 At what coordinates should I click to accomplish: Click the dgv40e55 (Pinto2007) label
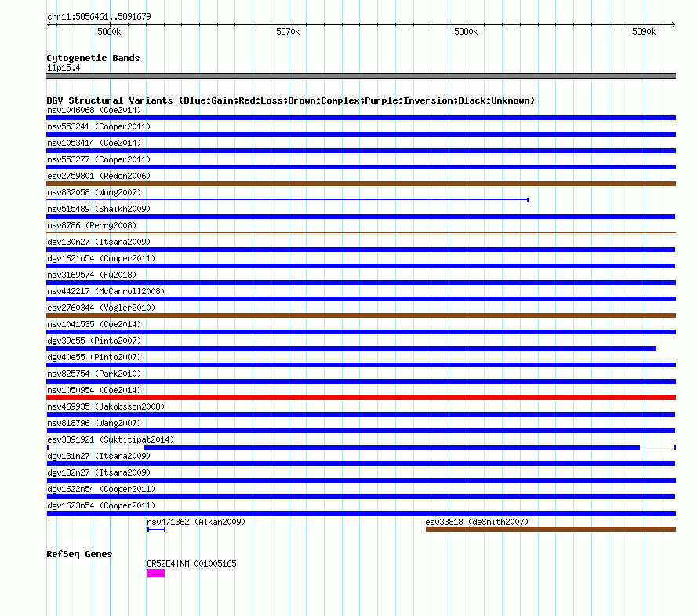pyautogui.click(x=94, y=357)
